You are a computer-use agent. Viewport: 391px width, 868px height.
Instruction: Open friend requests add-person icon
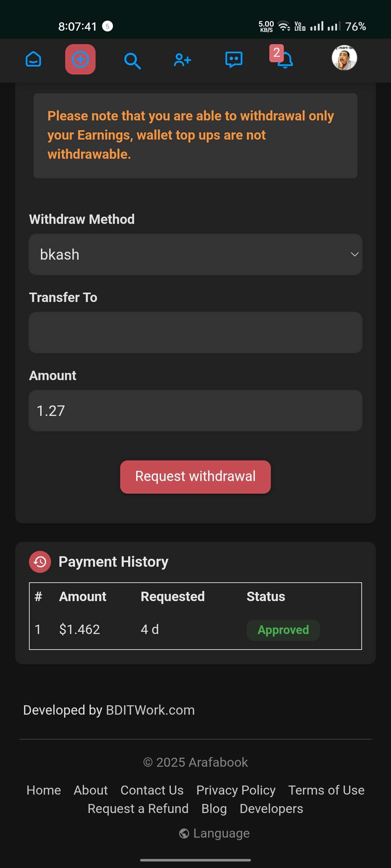(182, 60)
